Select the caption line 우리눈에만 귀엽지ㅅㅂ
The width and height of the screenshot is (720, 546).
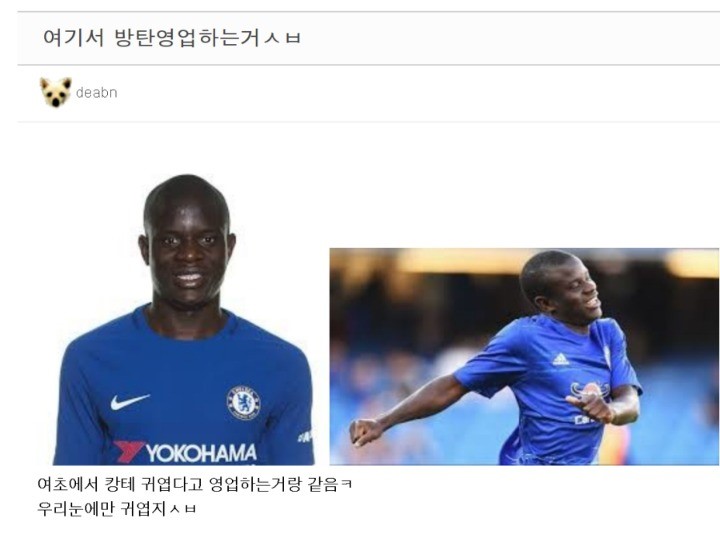click(x=117, y=509)
